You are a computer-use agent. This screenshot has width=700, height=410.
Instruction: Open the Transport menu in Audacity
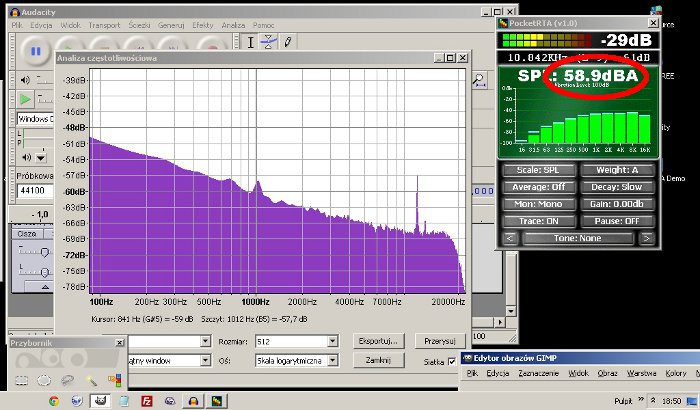104,25
